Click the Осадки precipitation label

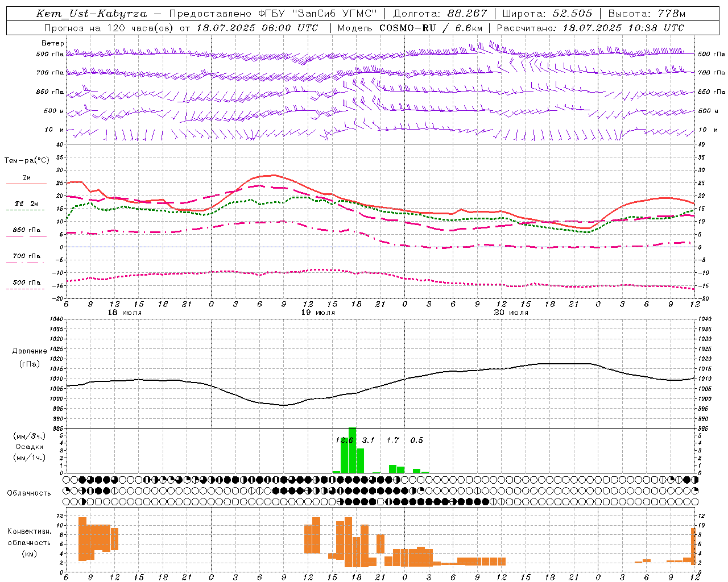(x=30, y=447)
